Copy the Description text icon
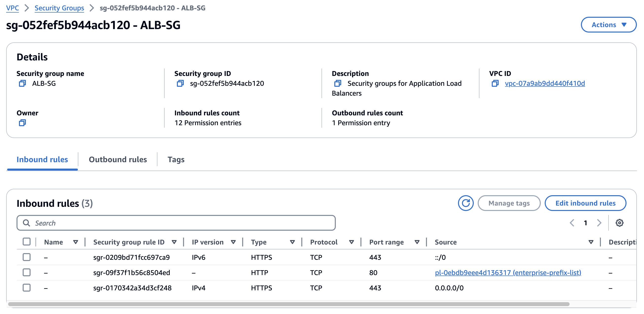 338,83
